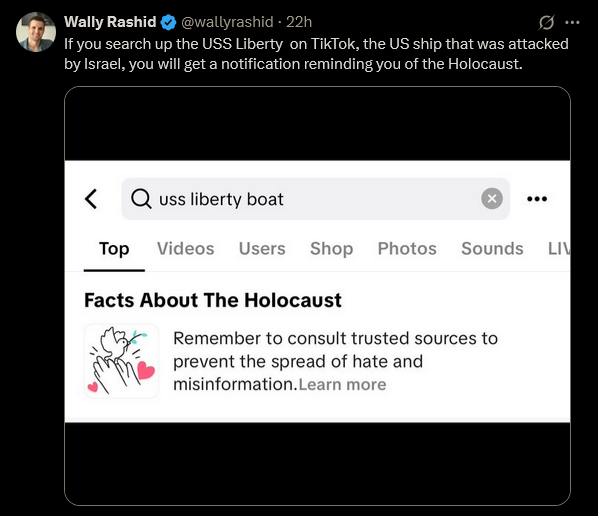Switch to the Users tab
The width and height of the screenshot is (598, 516).
tap(262, 249)
